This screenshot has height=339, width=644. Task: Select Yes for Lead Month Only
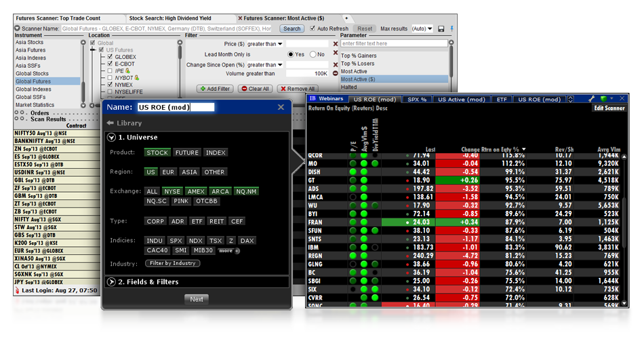291,54
